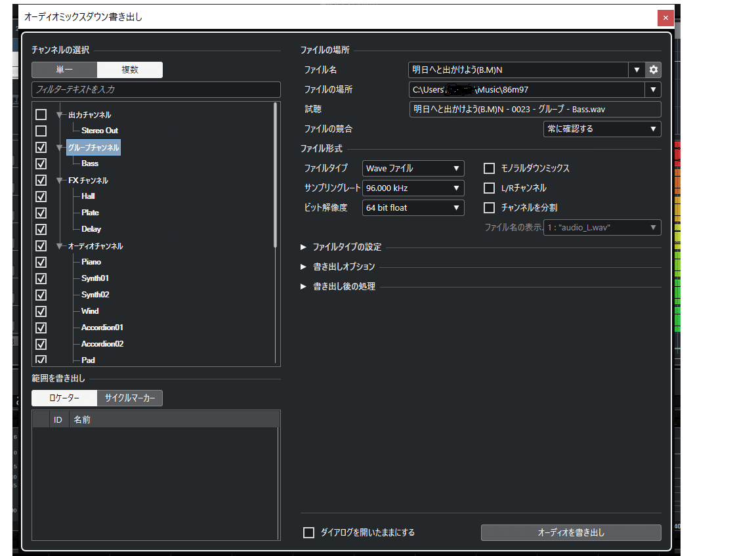This screenshot has height=556, width=756.
Task: Collapse the オーディオチャンネル tree triangle
Action: (x=60, y=246)
